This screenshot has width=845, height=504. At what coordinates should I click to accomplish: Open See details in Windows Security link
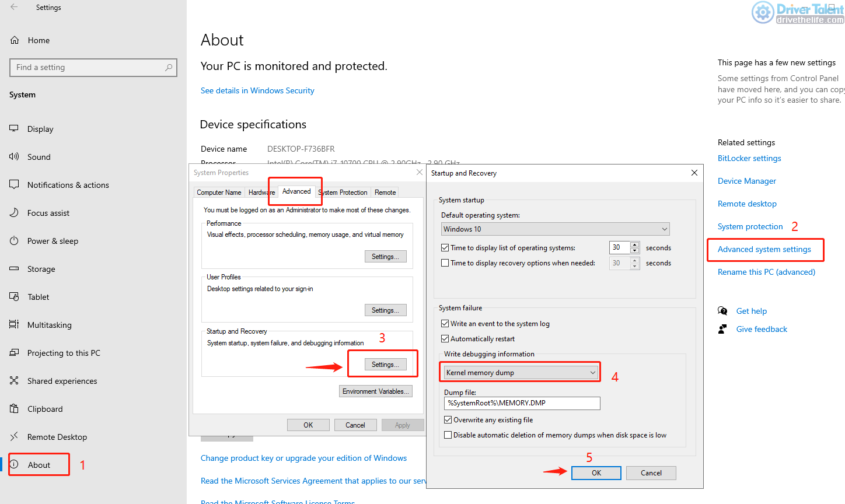click(x=257, y=90)
